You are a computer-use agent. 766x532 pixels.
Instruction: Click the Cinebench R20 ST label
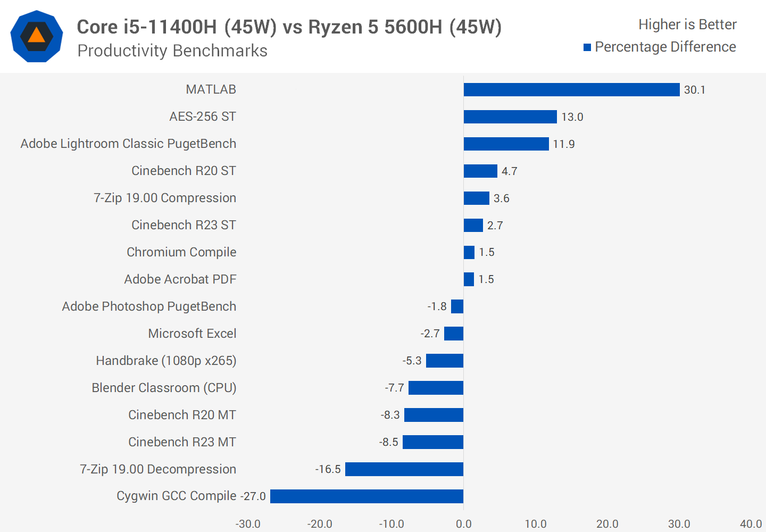(x=184, y=171)
